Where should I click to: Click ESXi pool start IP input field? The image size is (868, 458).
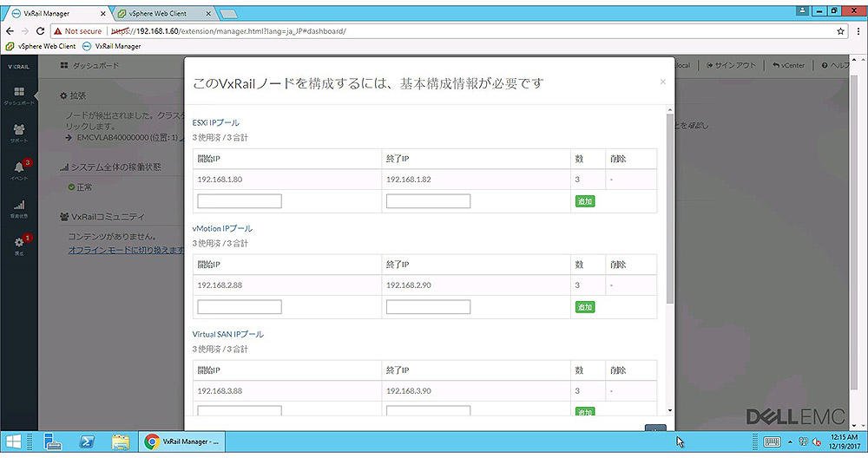coord(240,201)
